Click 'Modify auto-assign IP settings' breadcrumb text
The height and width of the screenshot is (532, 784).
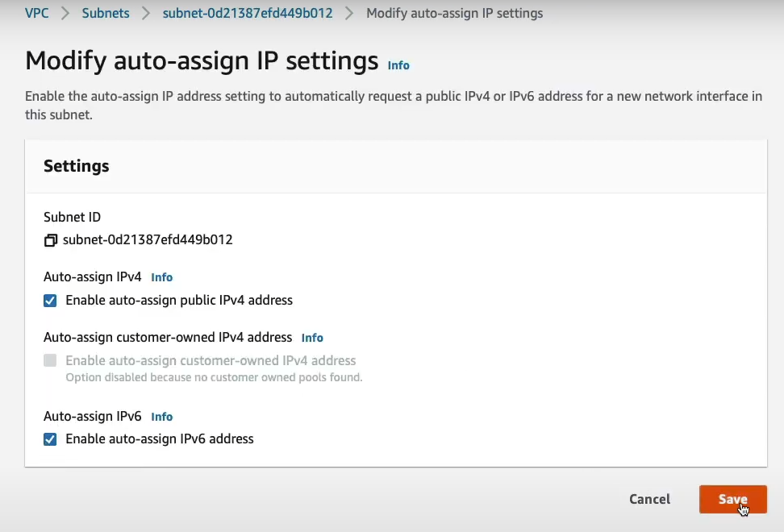pyautogui.click(x=454, y=13)
